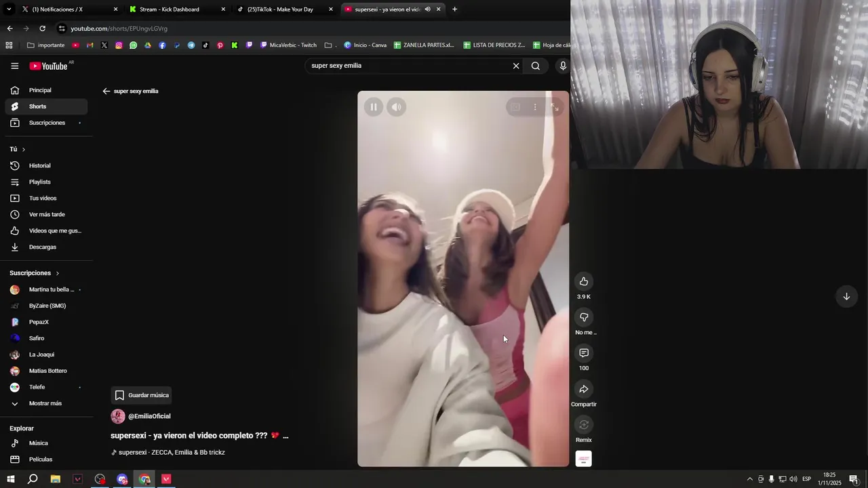Expand the Tú section
The width and height of the screenshot is (868, 488).
coord(18,149)
